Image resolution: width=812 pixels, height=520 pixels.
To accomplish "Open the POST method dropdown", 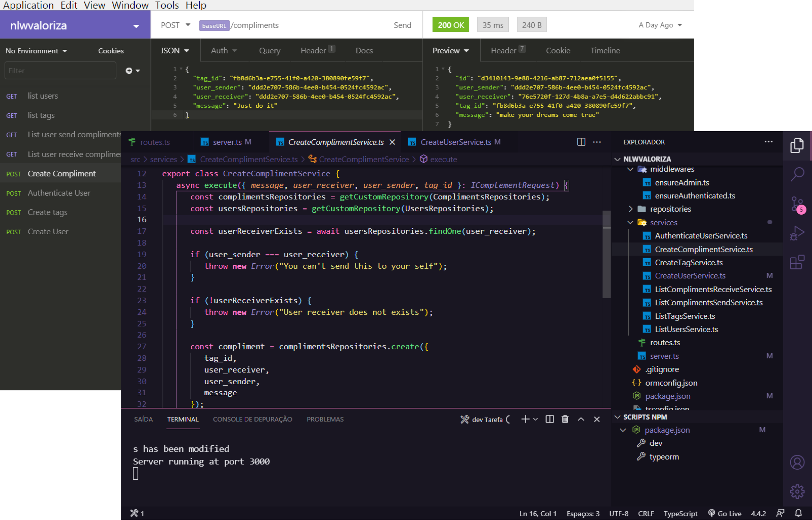I will (175, 25).
